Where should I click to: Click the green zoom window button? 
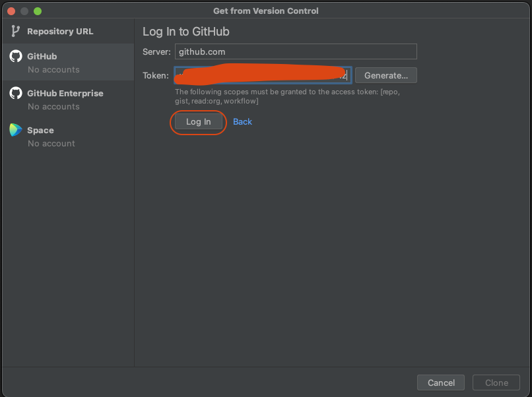click(38, 11)
